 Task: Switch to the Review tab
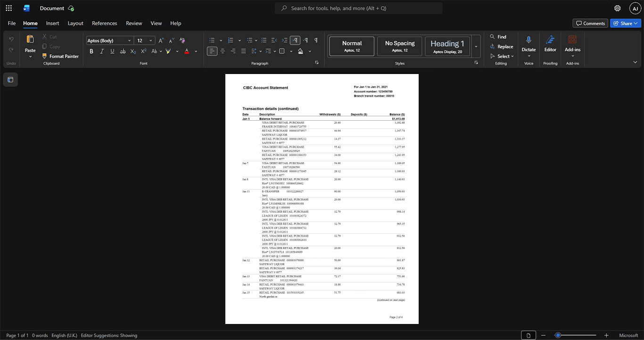(134, 23)
